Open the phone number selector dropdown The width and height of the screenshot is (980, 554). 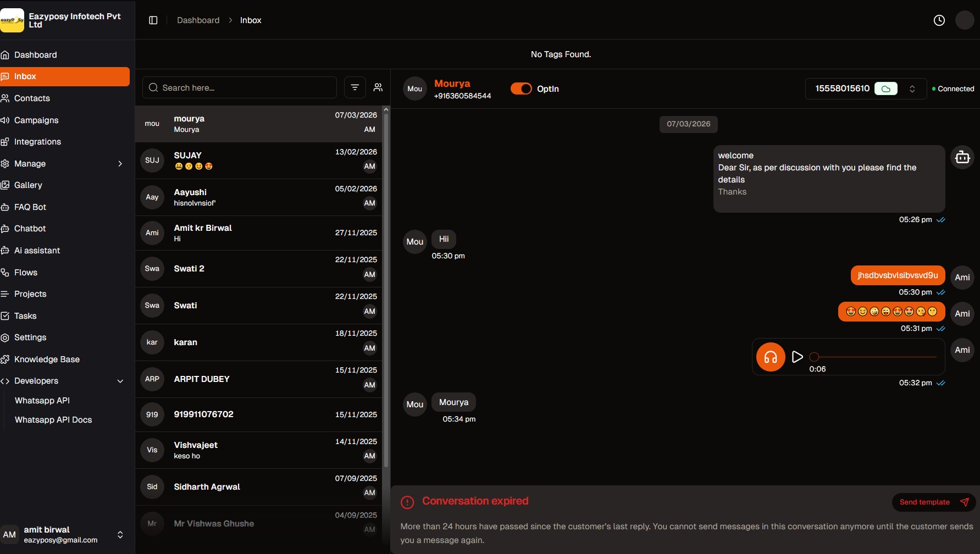click(912, 88)
